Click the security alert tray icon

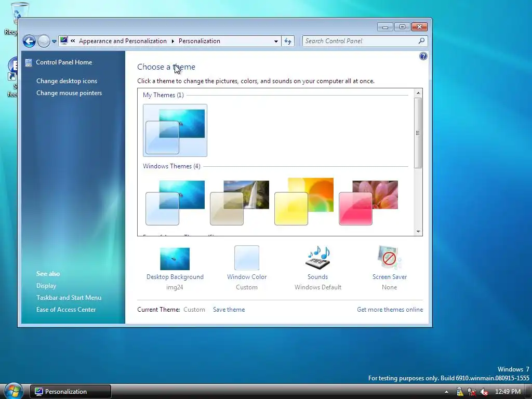coord(460,392)
